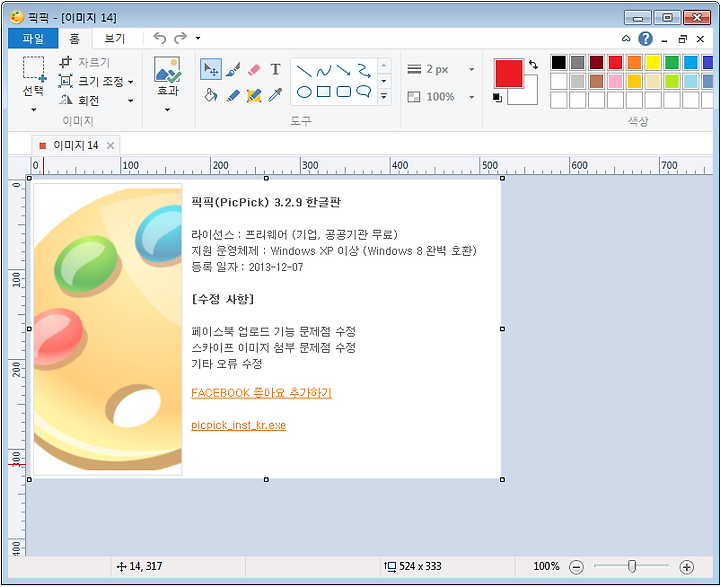Select the Curve line shape
Viewport: 720px width, 587px height.
coord(324,71)
